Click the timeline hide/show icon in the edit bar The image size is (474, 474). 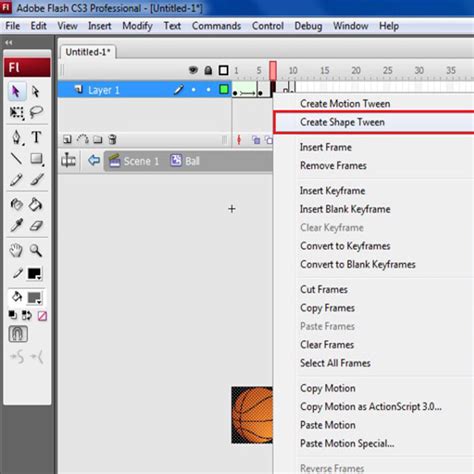[x=69, y=161]
